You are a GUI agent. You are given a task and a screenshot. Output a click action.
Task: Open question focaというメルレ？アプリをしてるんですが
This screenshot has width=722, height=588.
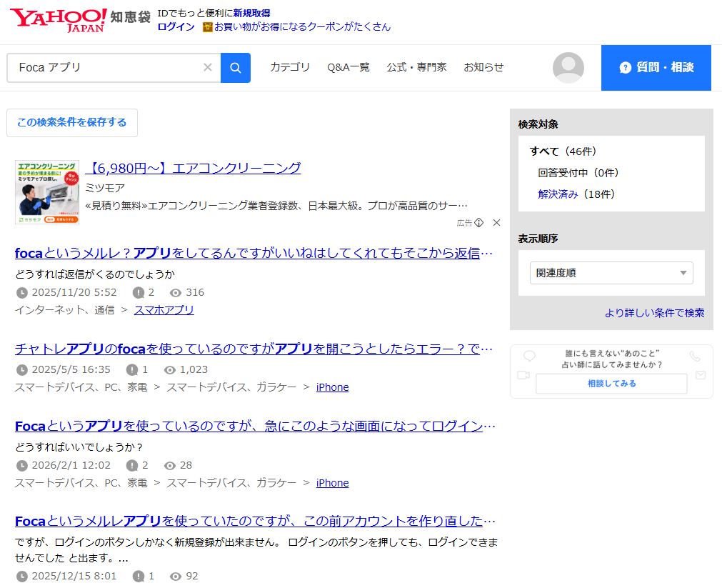click(x=254, y=253)
